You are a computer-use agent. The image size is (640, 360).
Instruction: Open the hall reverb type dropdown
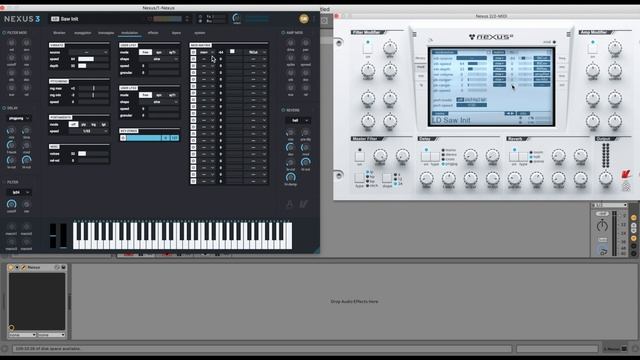click(x=298, y=120)
